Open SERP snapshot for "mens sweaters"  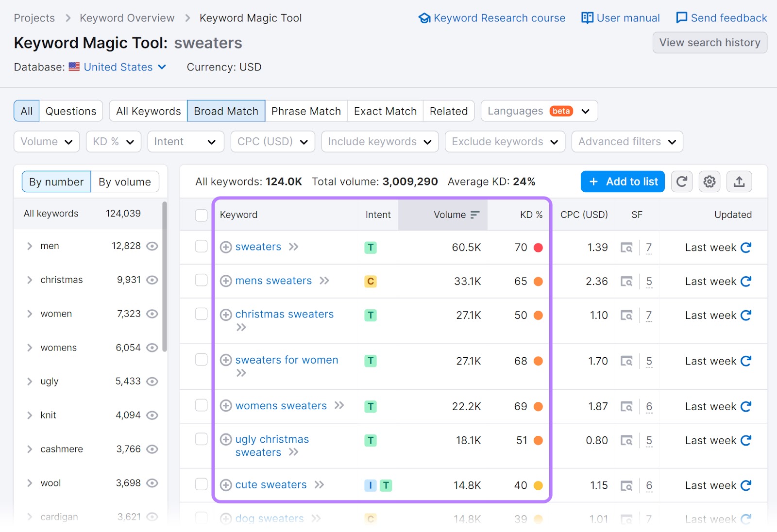[x=627, y=281]
